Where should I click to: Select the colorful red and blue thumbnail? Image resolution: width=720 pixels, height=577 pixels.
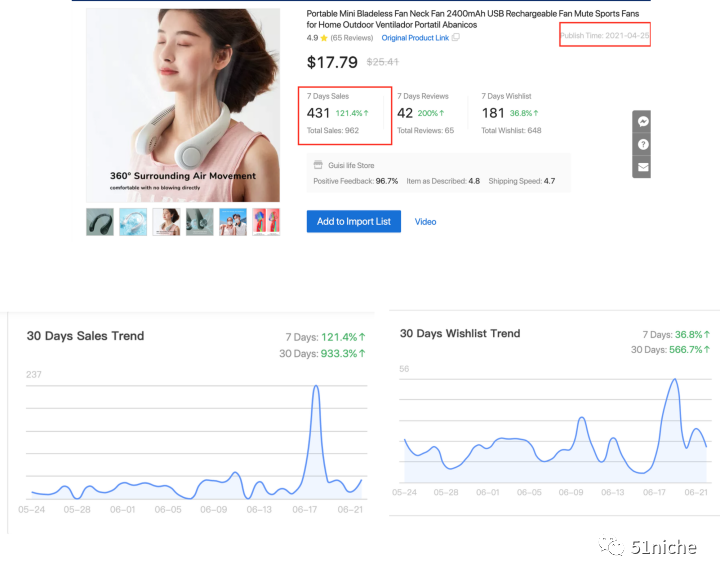[x=266, y=222]
